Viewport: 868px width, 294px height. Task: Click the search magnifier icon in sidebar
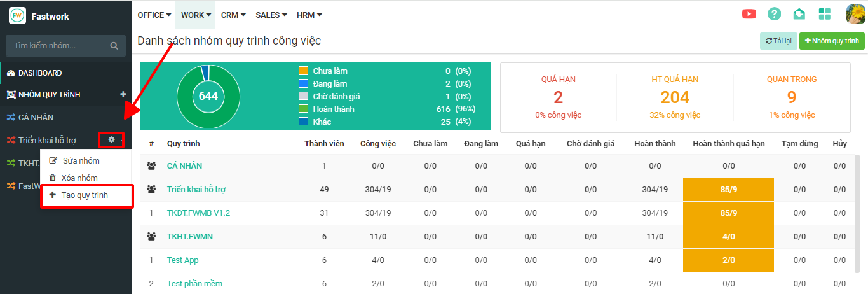(114, 46)
